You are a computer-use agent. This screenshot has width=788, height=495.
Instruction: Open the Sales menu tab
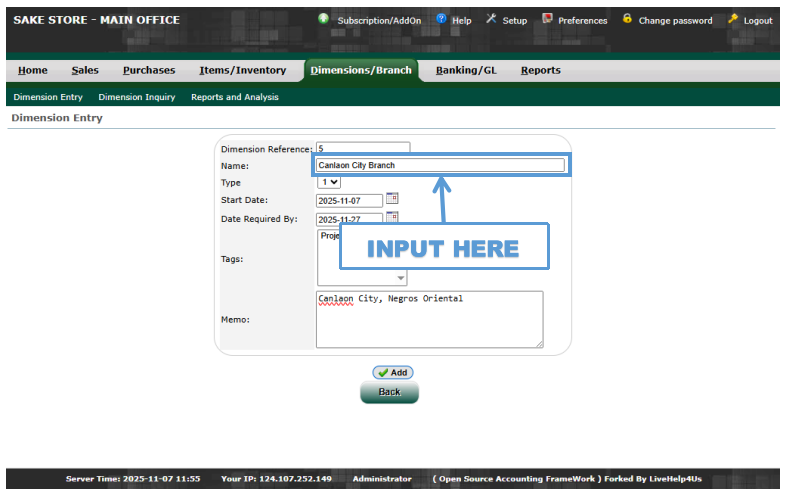85,70
